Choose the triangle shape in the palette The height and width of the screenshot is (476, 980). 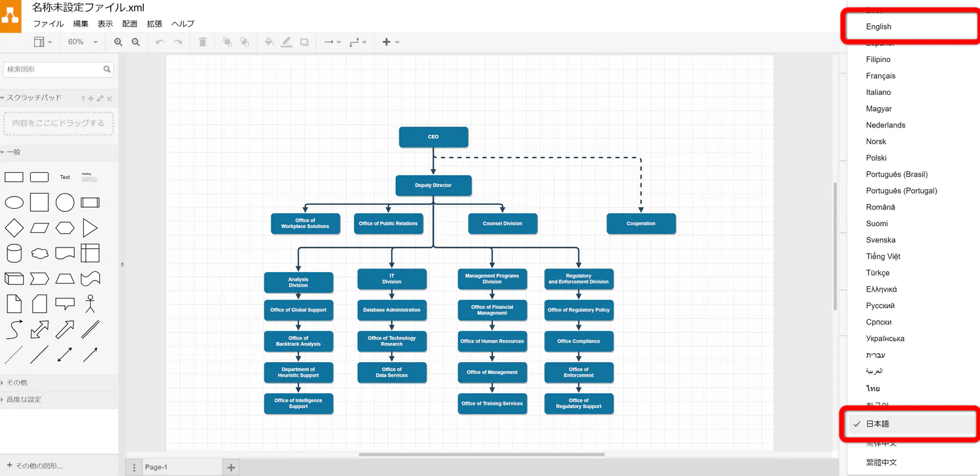90,228
